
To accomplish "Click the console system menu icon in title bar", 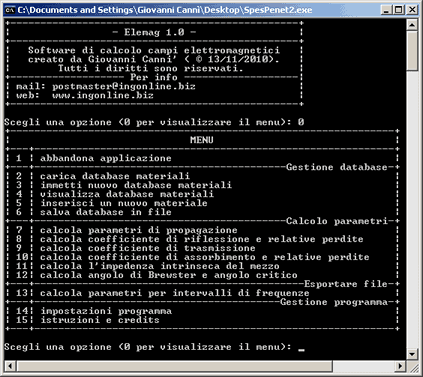I will coord(10,10).
